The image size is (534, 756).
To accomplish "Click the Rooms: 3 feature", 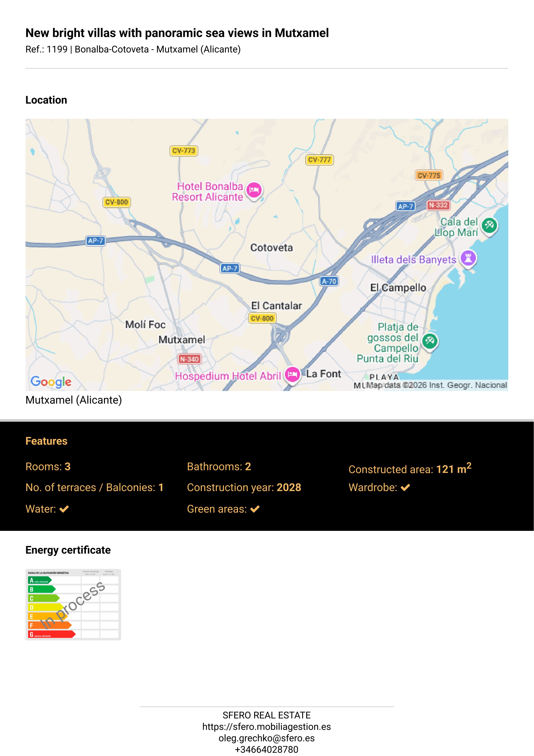I will coord(48,467).
